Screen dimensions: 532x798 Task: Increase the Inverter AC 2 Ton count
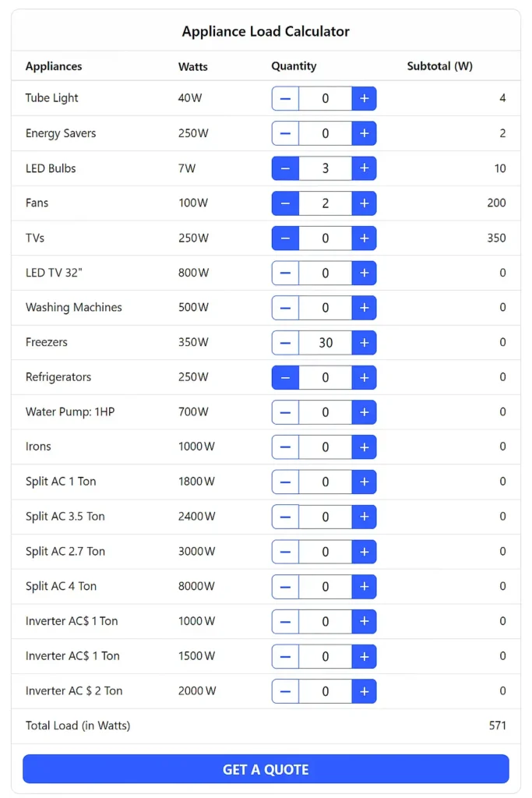tap(364, 691)
